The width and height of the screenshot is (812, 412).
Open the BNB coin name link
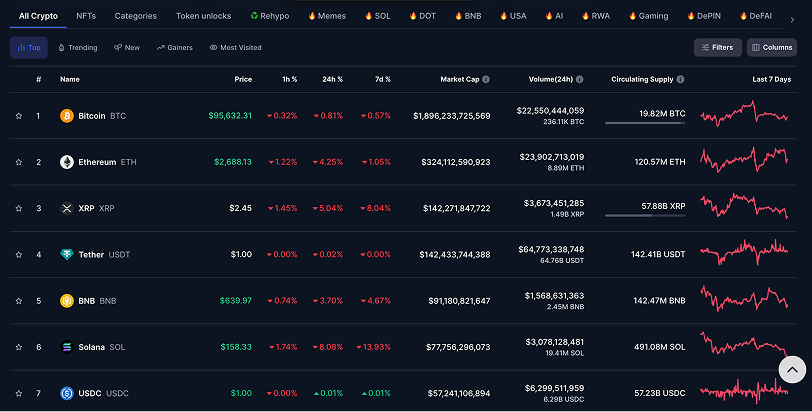86,301
